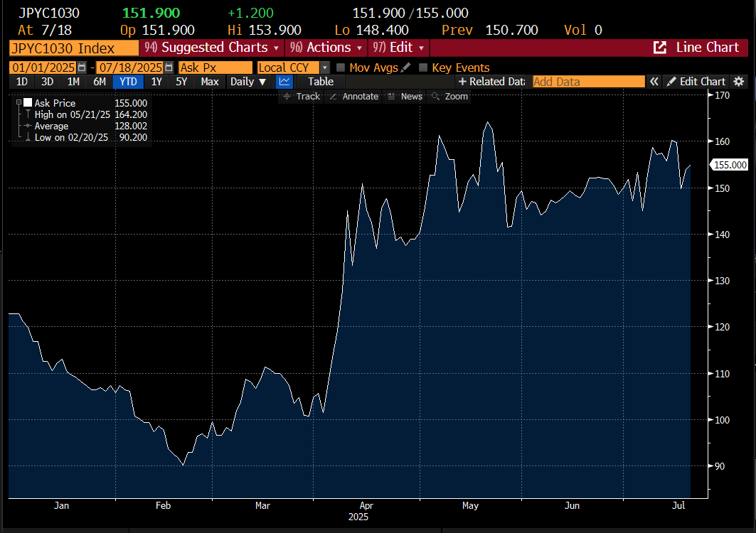Switch to Table view

[x=321, y=82]
